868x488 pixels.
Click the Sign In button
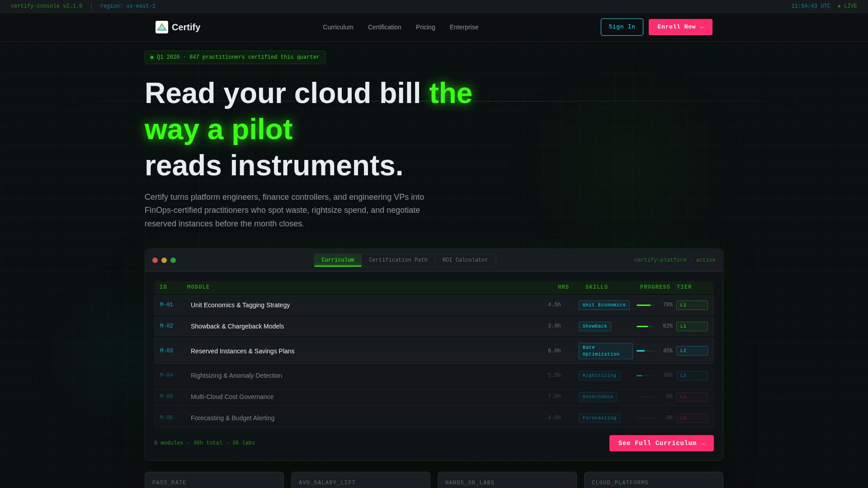[622, 27]
